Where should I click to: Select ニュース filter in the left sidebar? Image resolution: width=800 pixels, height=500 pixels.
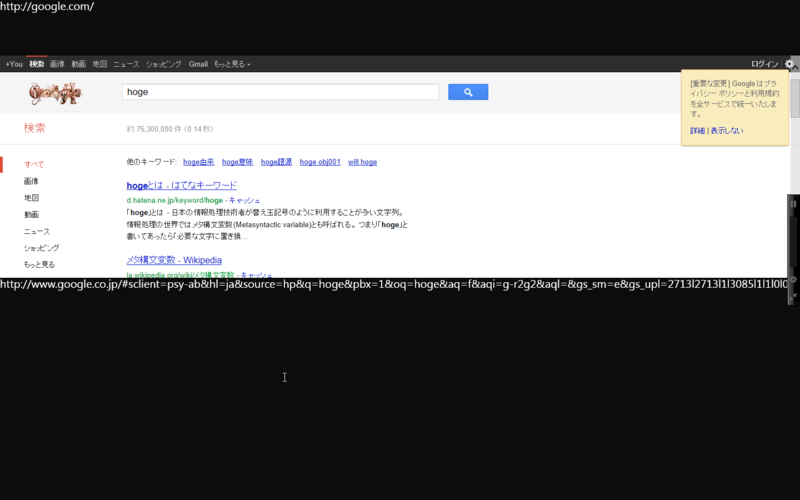(x=37, y=231)
